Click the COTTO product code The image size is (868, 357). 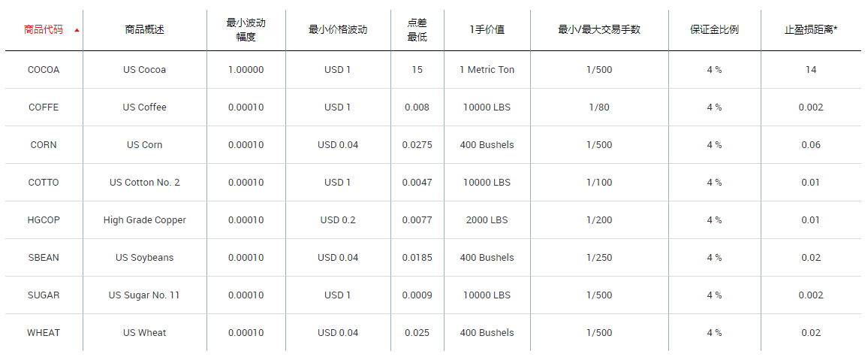[44, 182]
